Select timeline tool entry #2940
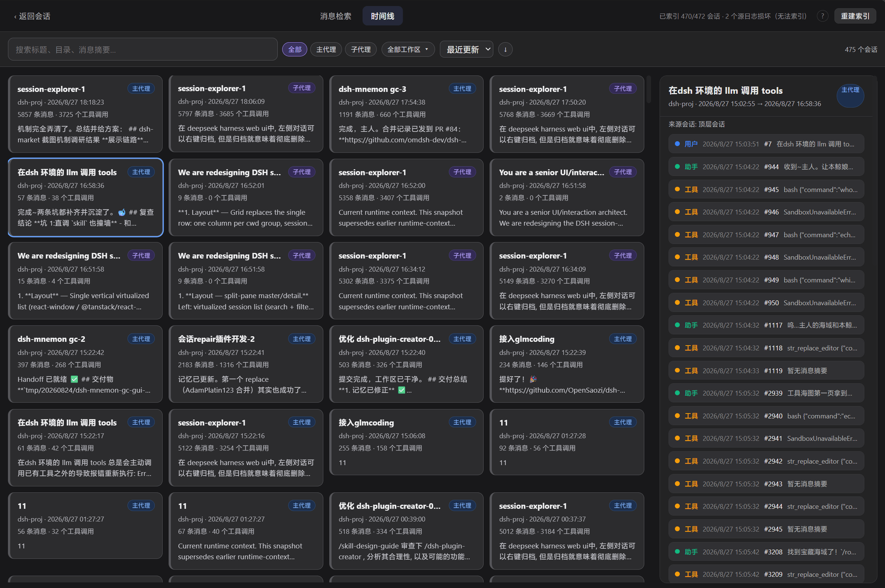Image resolution: width=885 pixels, height=588 pixels. click(x=766, y=416)
